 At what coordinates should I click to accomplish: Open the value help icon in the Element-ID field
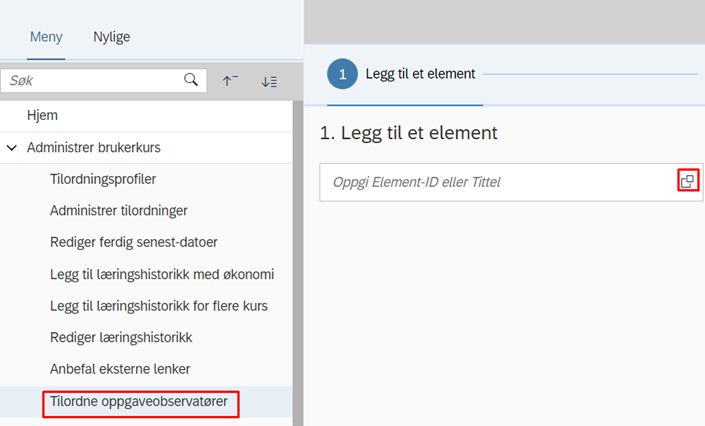[x=688, y=180]
